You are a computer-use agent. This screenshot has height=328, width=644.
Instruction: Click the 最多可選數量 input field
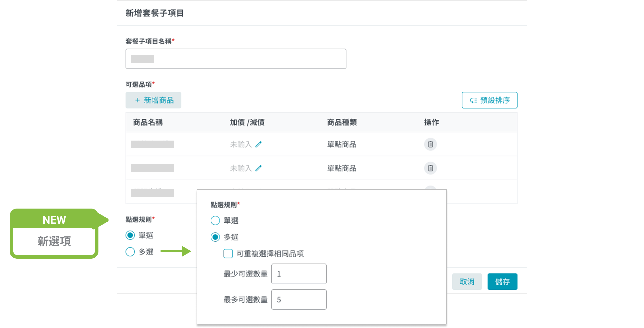tap(299, 299)
